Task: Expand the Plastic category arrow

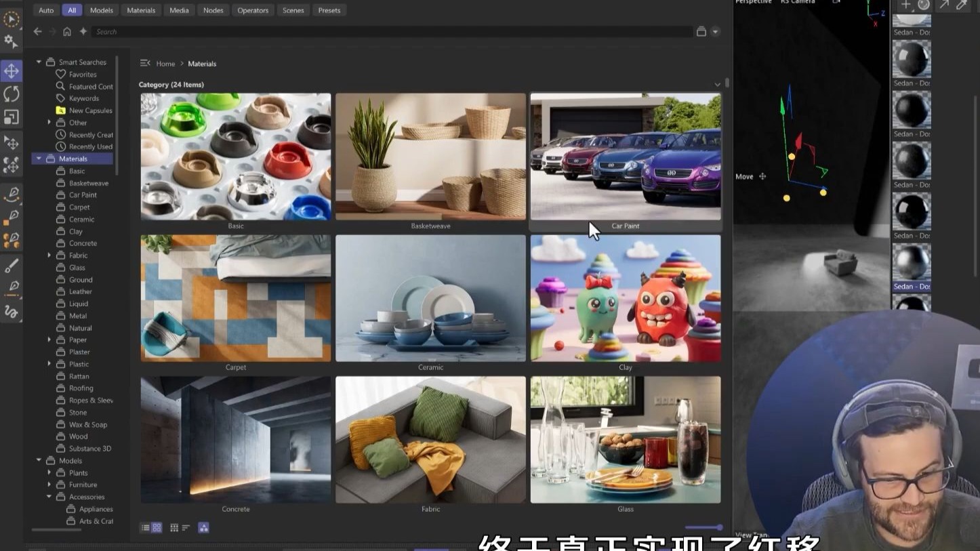Action: point(49,364)
